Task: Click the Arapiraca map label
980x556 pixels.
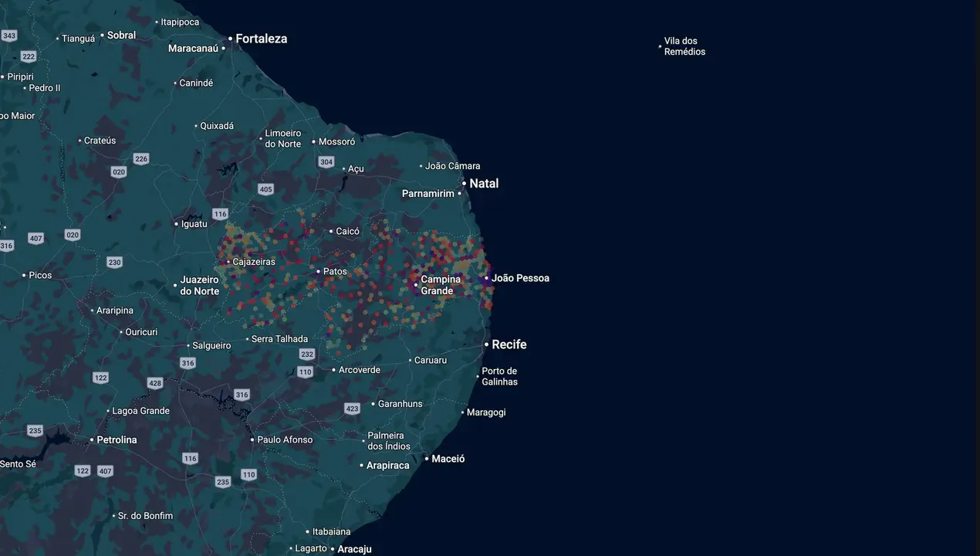Action: (387, 466)
